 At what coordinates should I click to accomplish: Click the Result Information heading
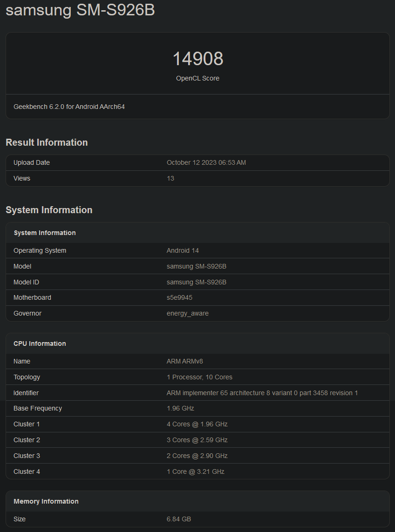click(47, 142)
